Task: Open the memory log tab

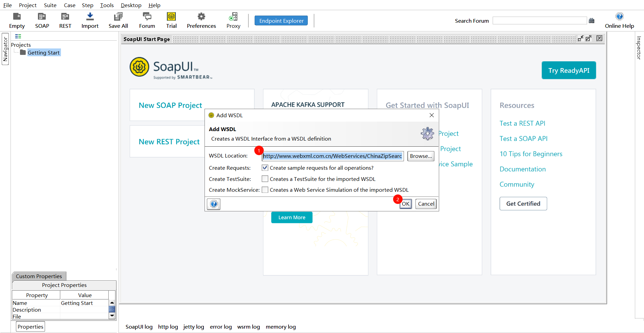Action: (x=281, y=327)
